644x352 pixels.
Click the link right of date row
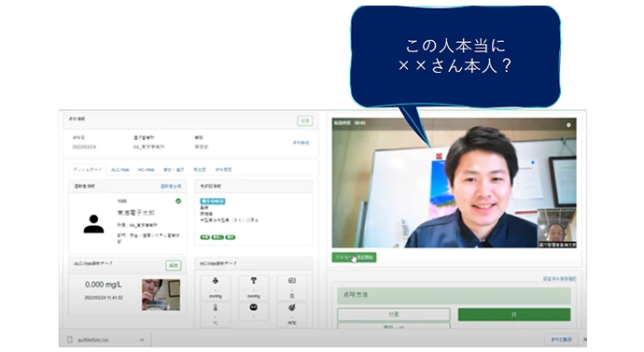pyautogui.click(x=301, y=143)
